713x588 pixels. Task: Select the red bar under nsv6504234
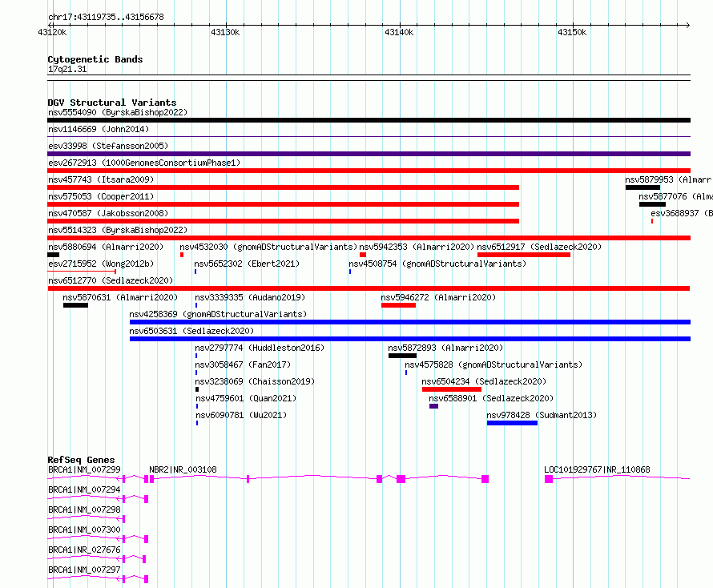click(x=452, y=389)
